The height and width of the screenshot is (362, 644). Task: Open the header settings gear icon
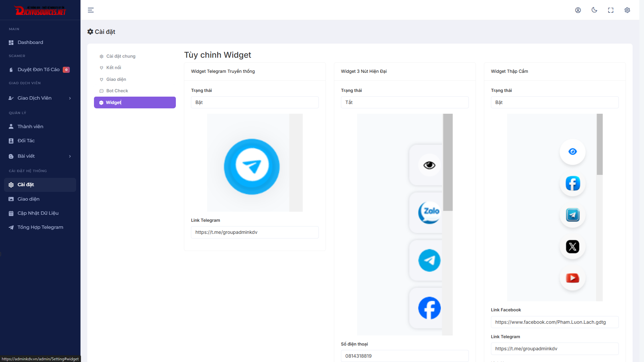[x=627, y=10]
